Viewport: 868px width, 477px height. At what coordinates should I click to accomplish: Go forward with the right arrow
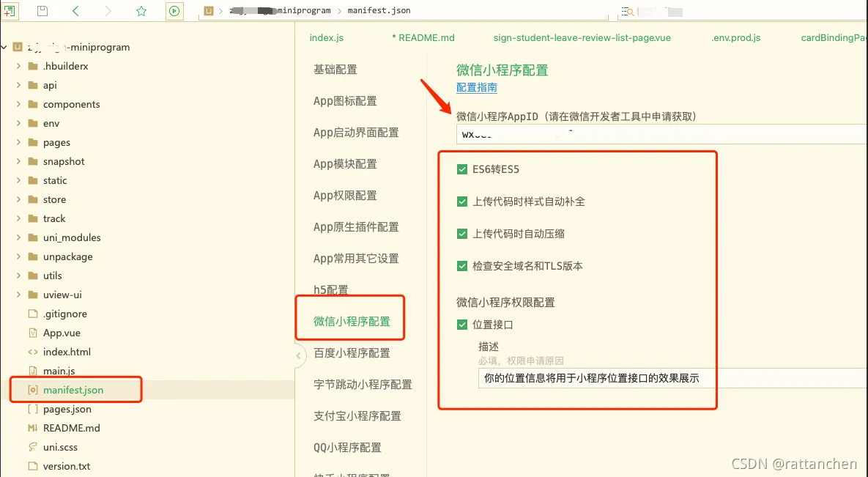click(108, 10)
